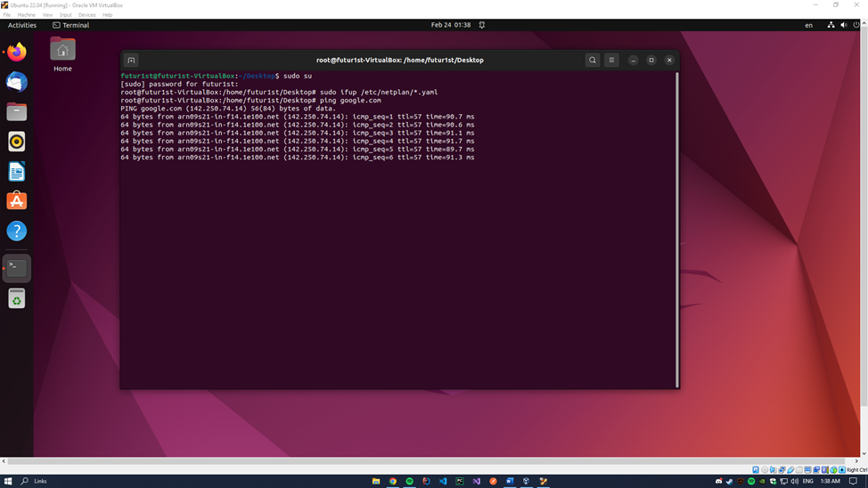This screenshot has height=488, width=868.
Task: Click the VirtualBox vertical scrollbar down arrow
Action: [x=864, y=453]
